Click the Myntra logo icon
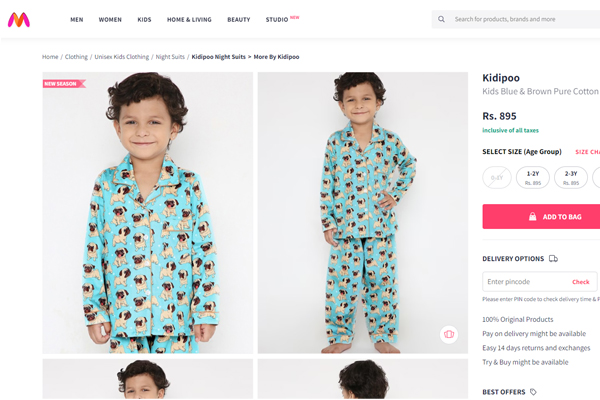Image resolution: width=600 pixels, height=400 pixels. click(x=18, y=19)
